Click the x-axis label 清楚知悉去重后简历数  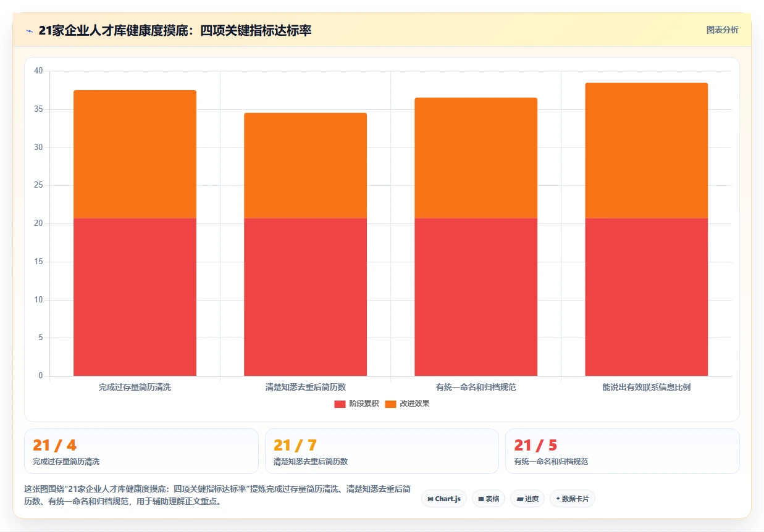click(x=305, y=388)
